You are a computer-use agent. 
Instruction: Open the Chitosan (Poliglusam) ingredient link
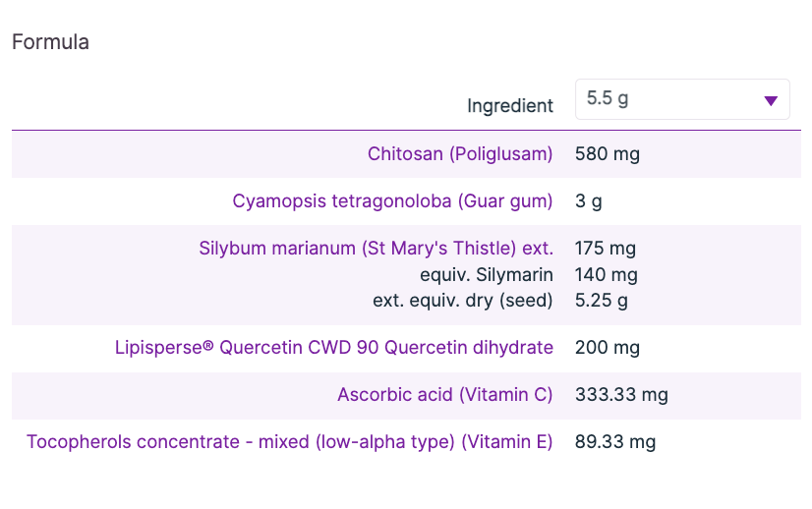click(460, 154)
